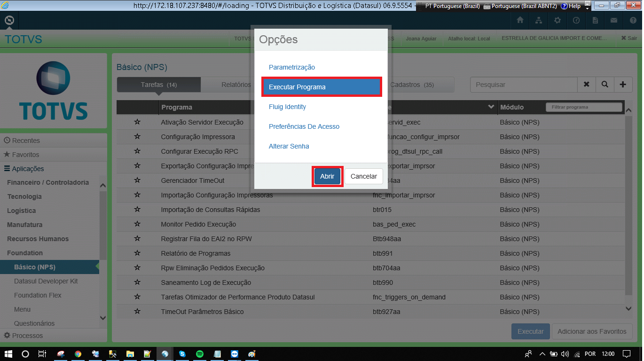Toggle favorite star for Monitor Pedido Execução

tap(137, 224)
